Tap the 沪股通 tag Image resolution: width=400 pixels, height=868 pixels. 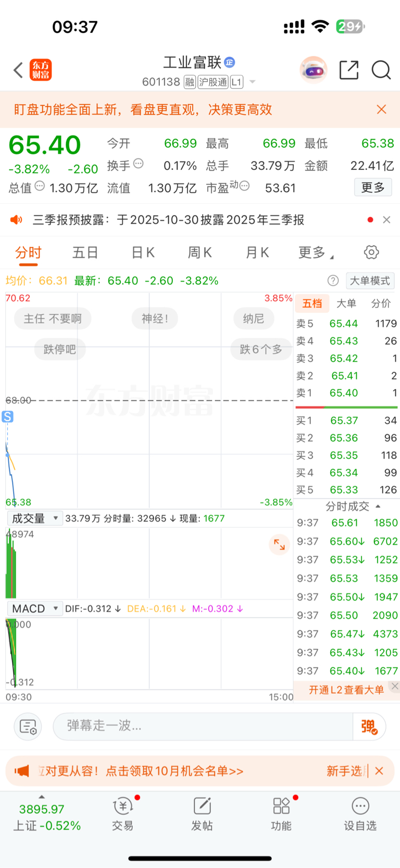(213, 82)
